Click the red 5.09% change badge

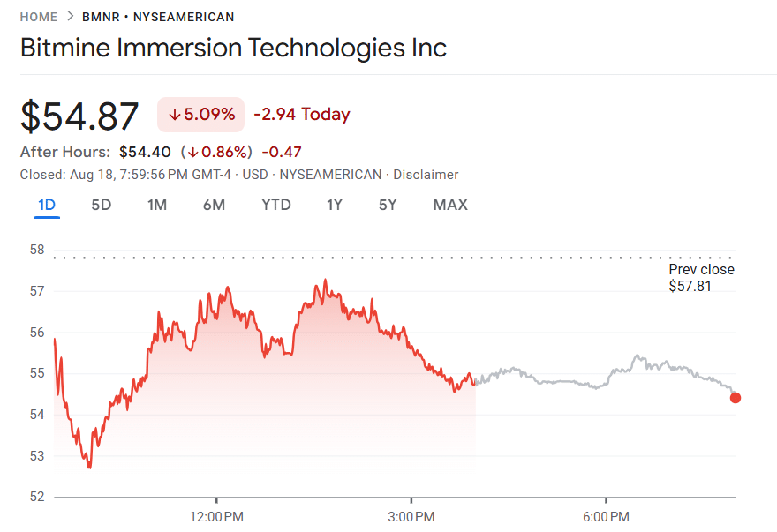click(x=200, y=115)
